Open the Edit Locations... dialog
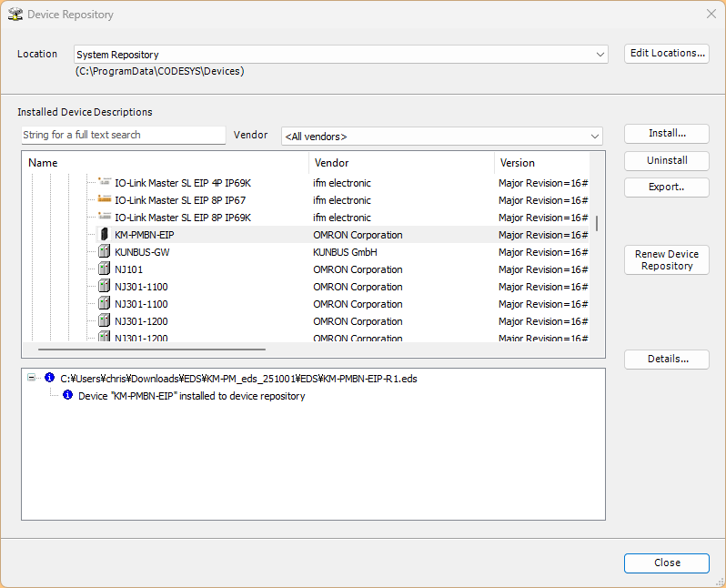The height and width of the screenshot is (588, 726). pos(666,53)
